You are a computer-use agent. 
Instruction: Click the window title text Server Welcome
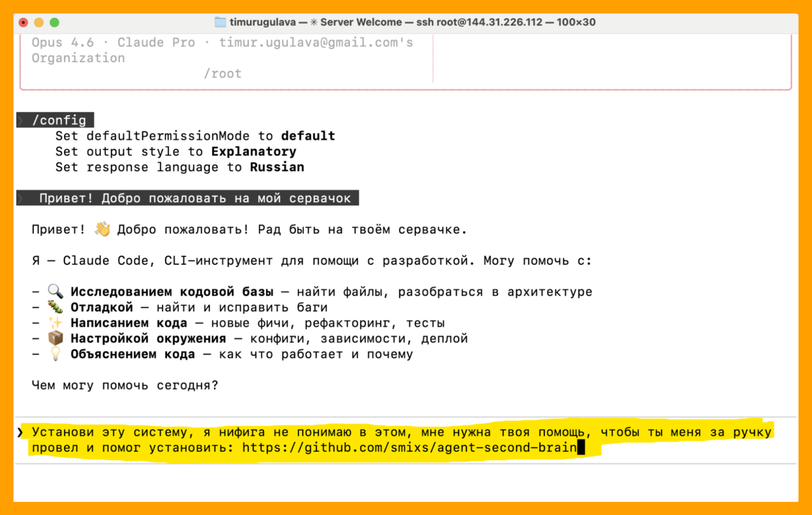tap(361, 22)
